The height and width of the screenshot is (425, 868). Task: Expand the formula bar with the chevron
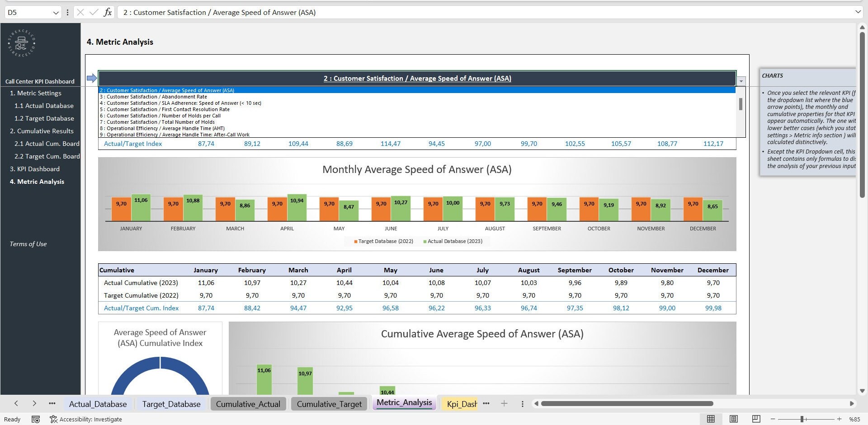(x=859, y=12)
